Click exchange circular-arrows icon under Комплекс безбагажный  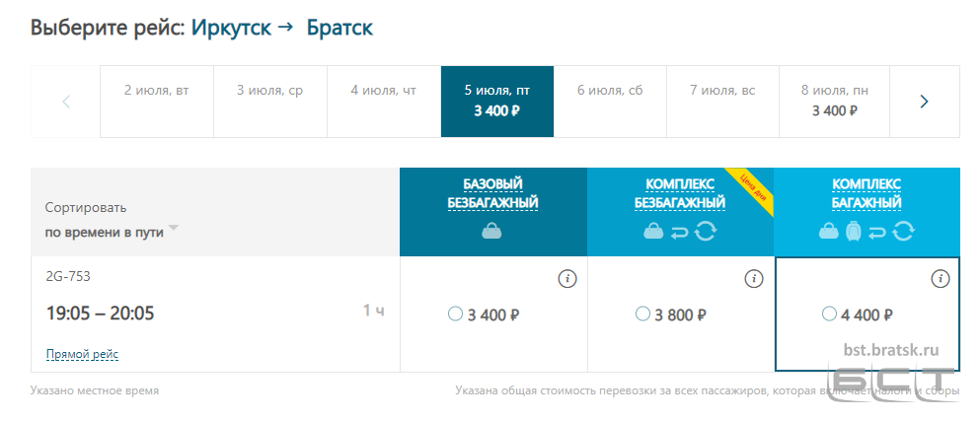click(706, 232)
